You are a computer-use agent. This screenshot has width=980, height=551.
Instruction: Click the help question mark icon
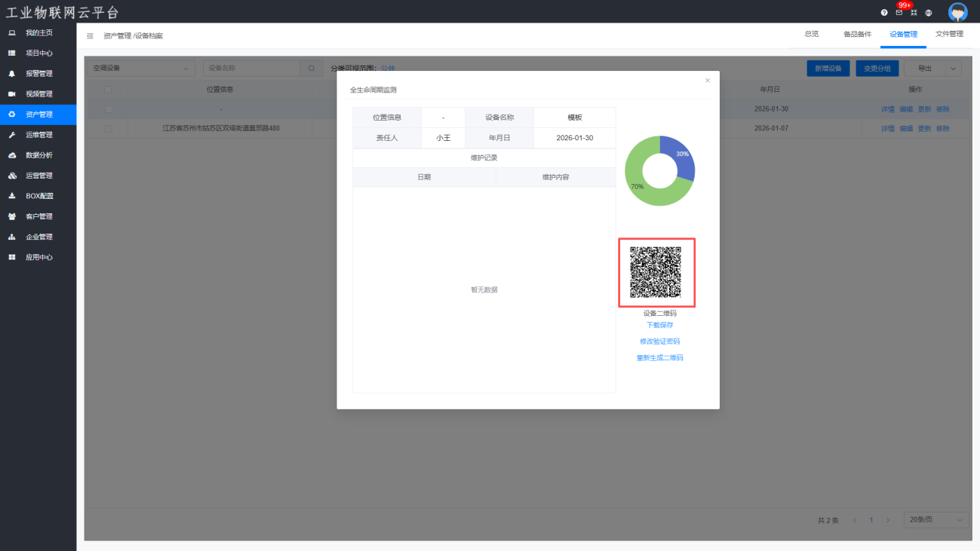[x=884, y=13]
